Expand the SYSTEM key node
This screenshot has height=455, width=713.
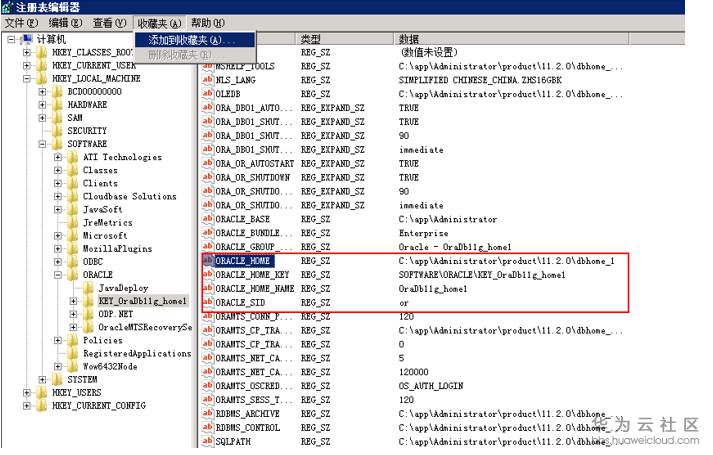click(42, 380)
